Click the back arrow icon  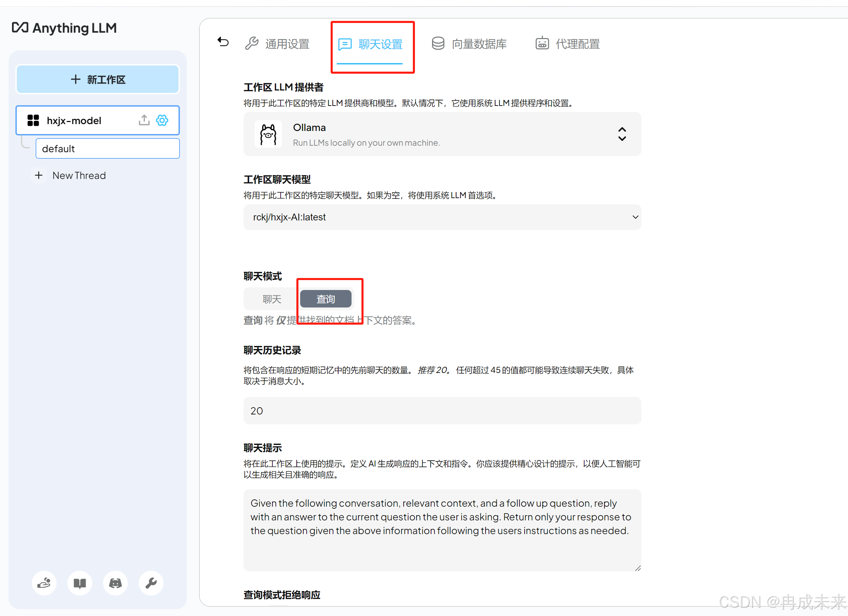(x=223, y=42)
